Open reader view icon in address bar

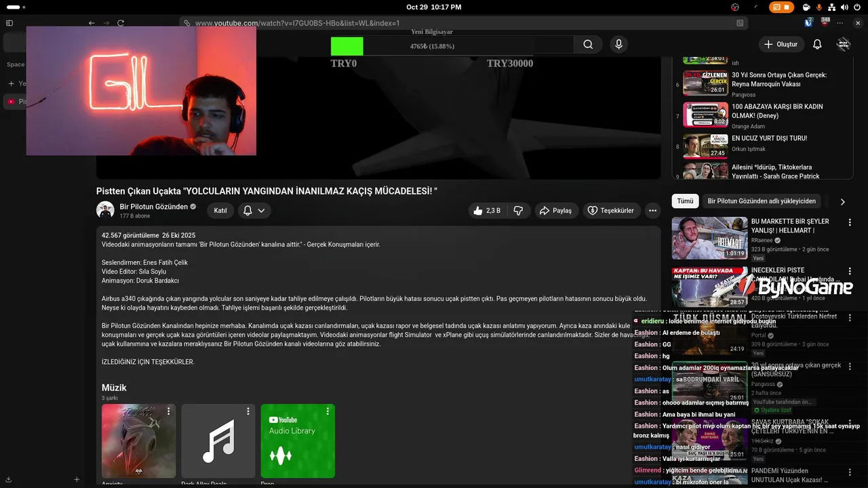[740, 23]
